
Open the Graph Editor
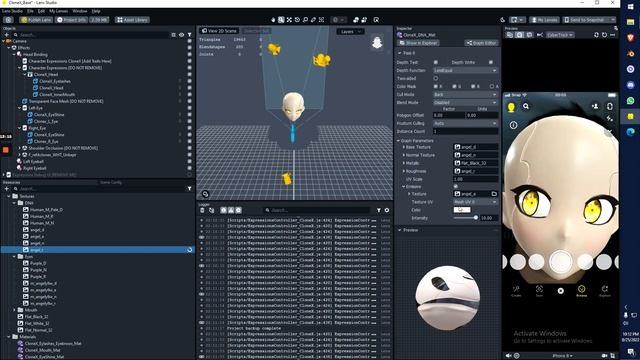482,43
